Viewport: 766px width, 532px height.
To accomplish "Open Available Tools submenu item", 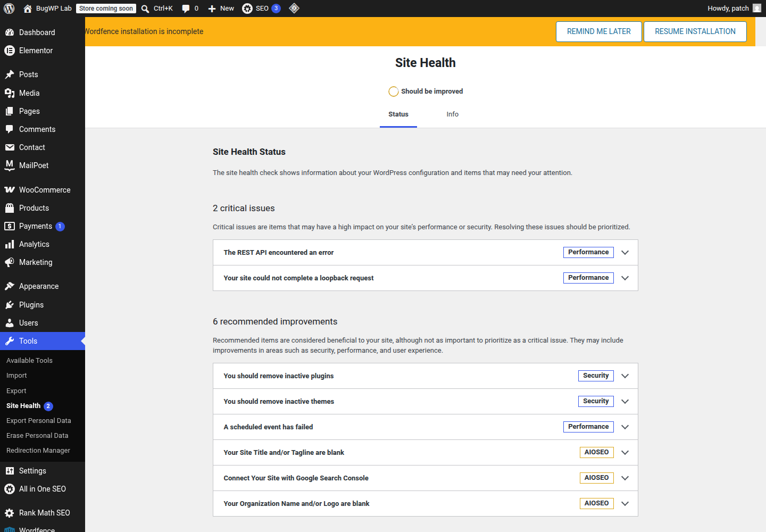I will (29, 361).
